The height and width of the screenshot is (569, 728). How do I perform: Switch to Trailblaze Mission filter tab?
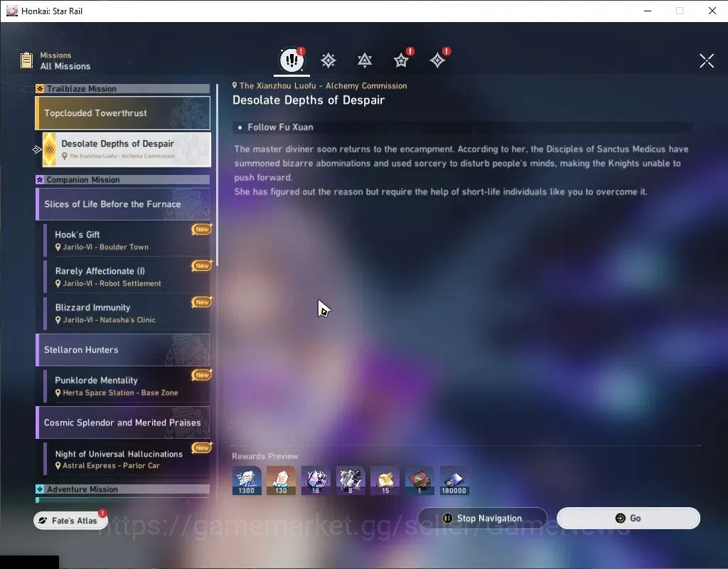(328, 60)
